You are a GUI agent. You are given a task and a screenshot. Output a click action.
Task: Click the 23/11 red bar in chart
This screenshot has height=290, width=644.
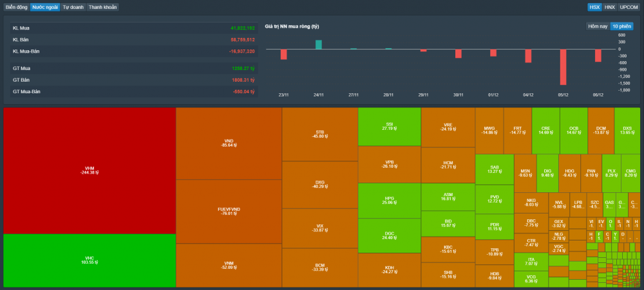pyautogui.click(x=283, y=54)
